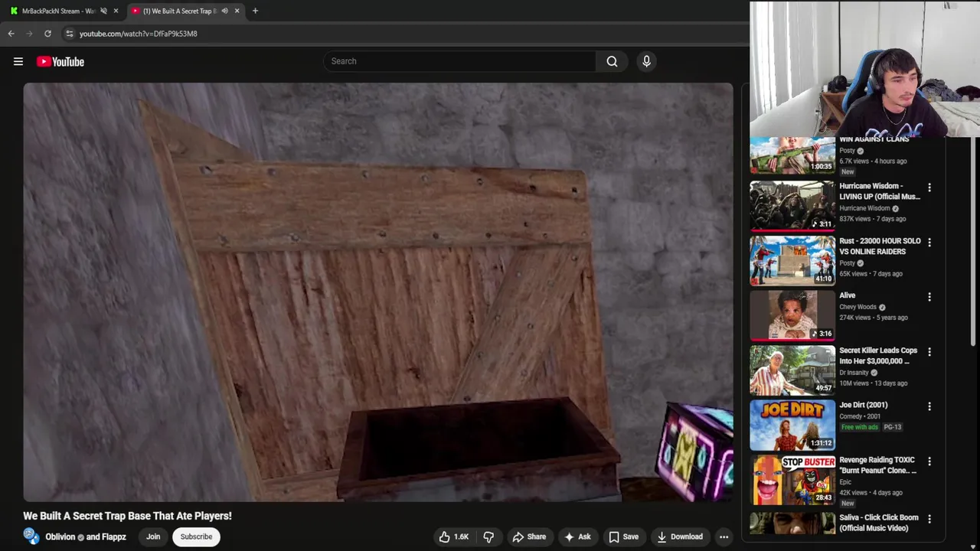Image resolution: width=980 pixels, height=551 pixels.
Task: Select the browser address bar URL
Action: tap(138, 34)
